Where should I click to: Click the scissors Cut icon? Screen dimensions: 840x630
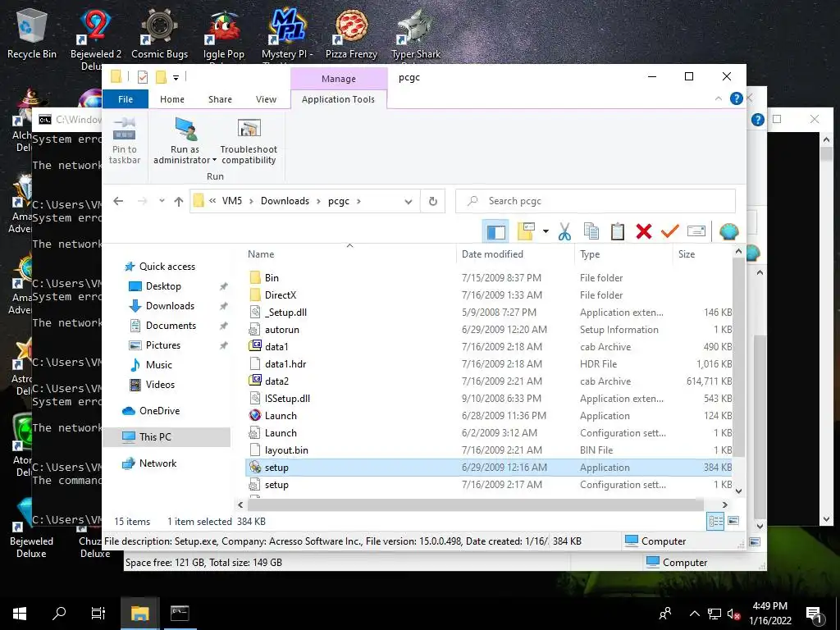(x=564, y=231)
